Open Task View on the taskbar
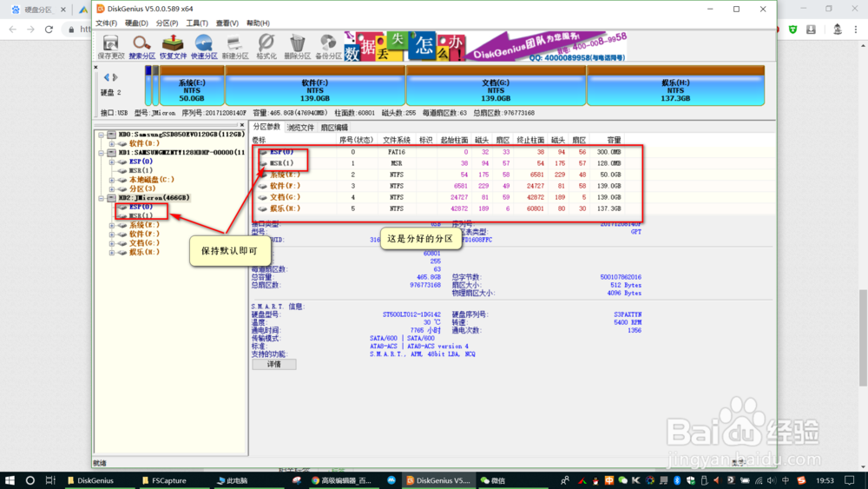The width and height of the screenshot is (868, 489). pos(50,480)
